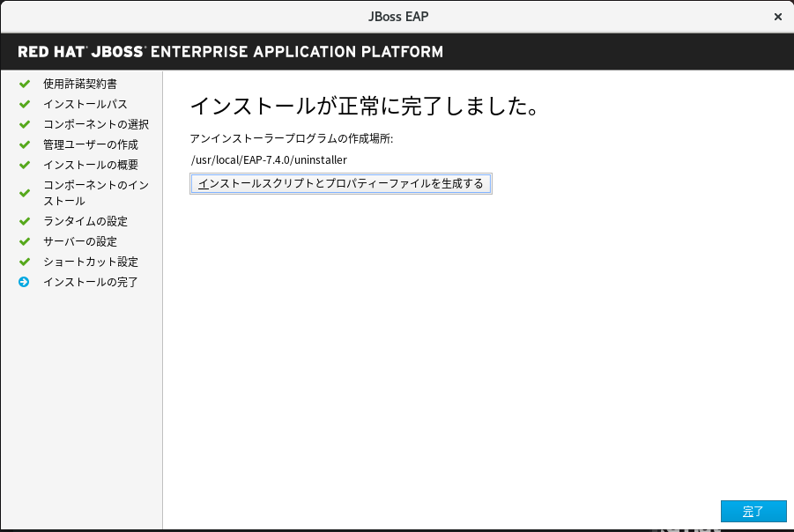
Task: Click the green checkmark beside 使用許諾契約書
Action: coord(25,84)
